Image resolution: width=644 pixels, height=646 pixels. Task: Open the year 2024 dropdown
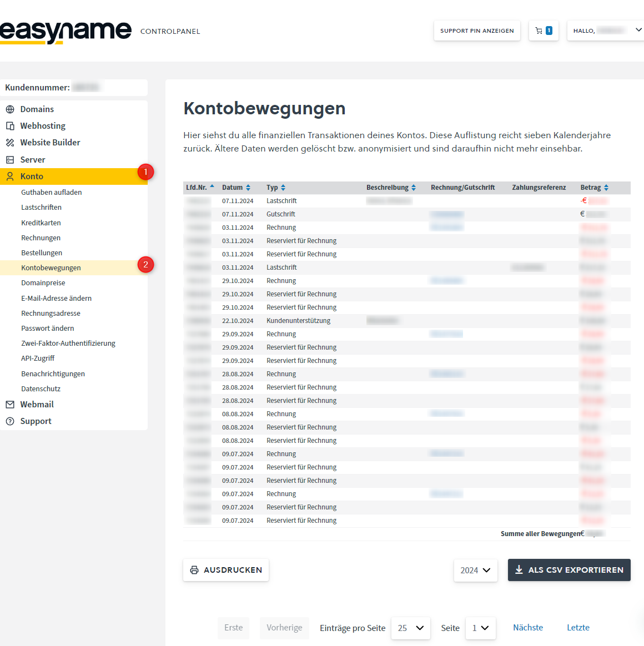point(475,570)
